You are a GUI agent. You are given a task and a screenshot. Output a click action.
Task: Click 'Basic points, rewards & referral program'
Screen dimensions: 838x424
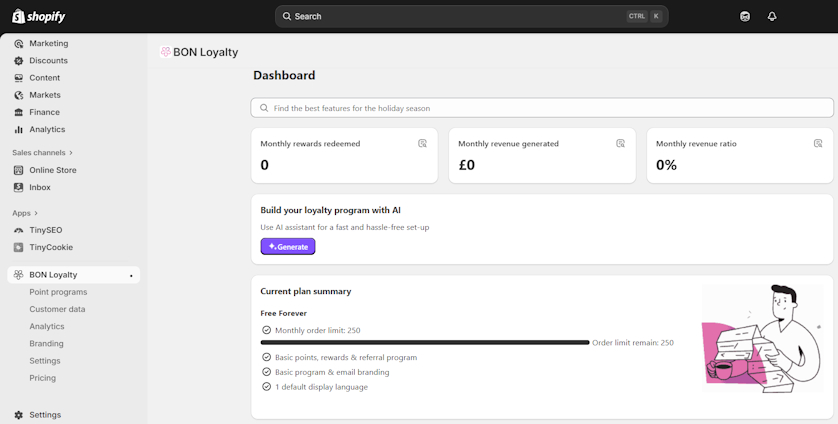click(x=346, y=358)
